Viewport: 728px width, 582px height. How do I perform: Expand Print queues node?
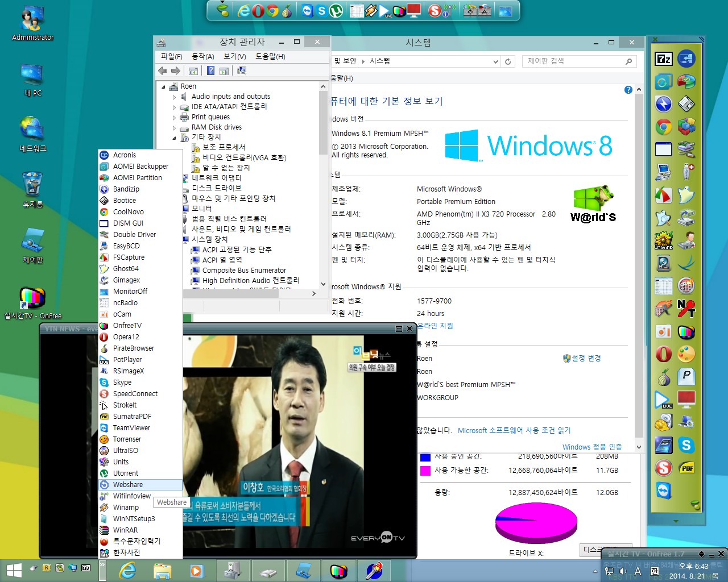point(175,118)
